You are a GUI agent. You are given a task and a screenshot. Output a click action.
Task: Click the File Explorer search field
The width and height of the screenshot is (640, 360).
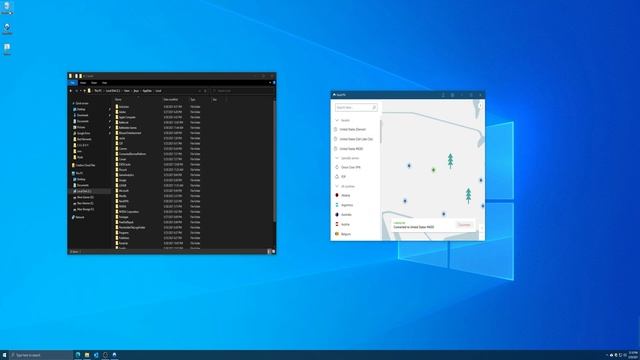coord(243,91)
